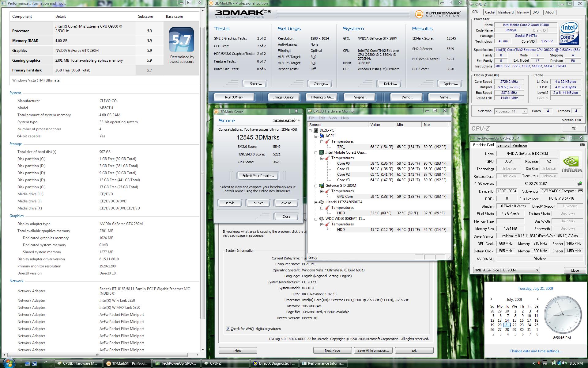Screen dimensions: 588x368
Task: Click the Run 3DMark button
Action: 234,97
